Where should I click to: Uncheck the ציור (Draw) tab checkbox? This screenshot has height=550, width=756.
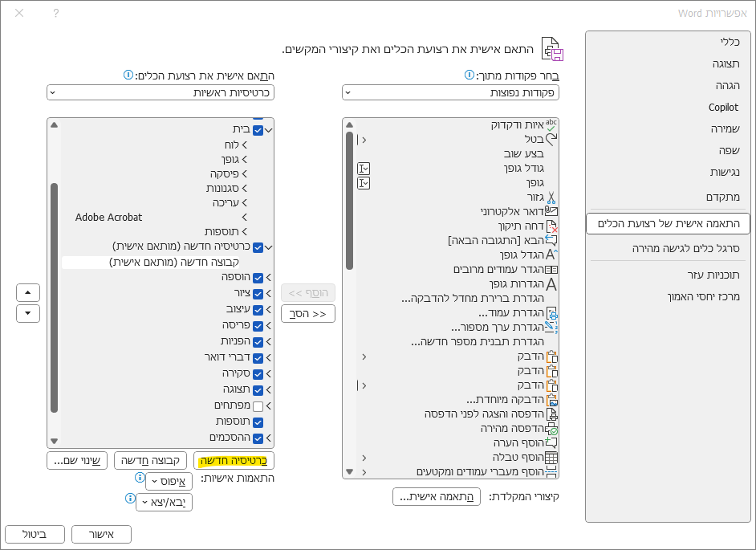pyautogui.click(x=258, y=294)
